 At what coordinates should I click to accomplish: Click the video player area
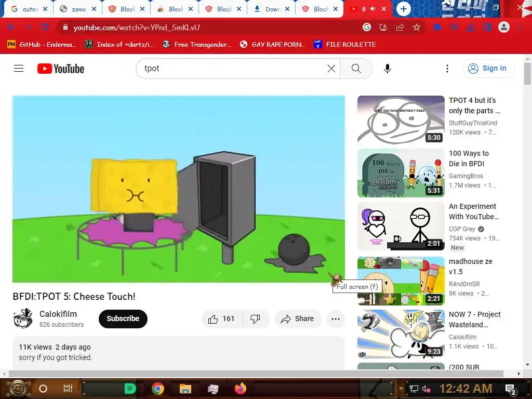[x=179, y=189]
